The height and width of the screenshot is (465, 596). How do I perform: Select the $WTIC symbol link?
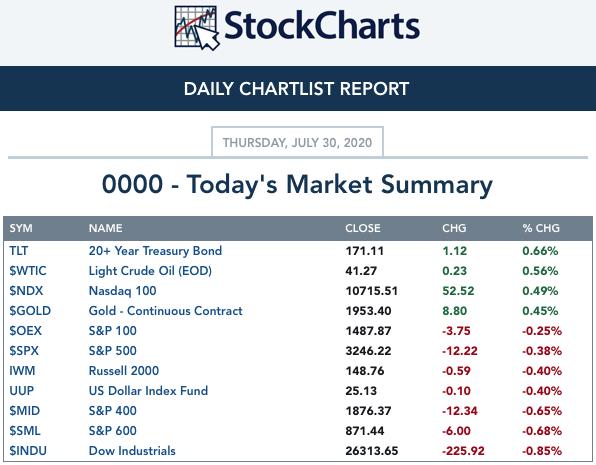tap(28, 271)
